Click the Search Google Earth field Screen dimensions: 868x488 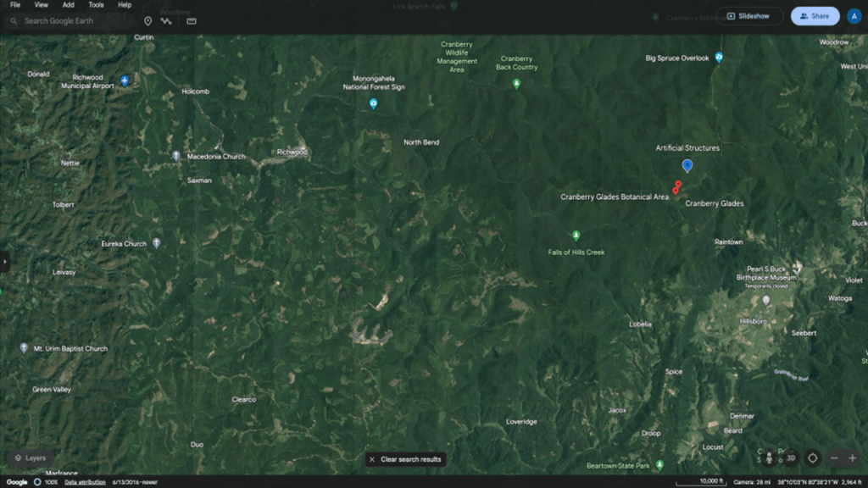72,20
